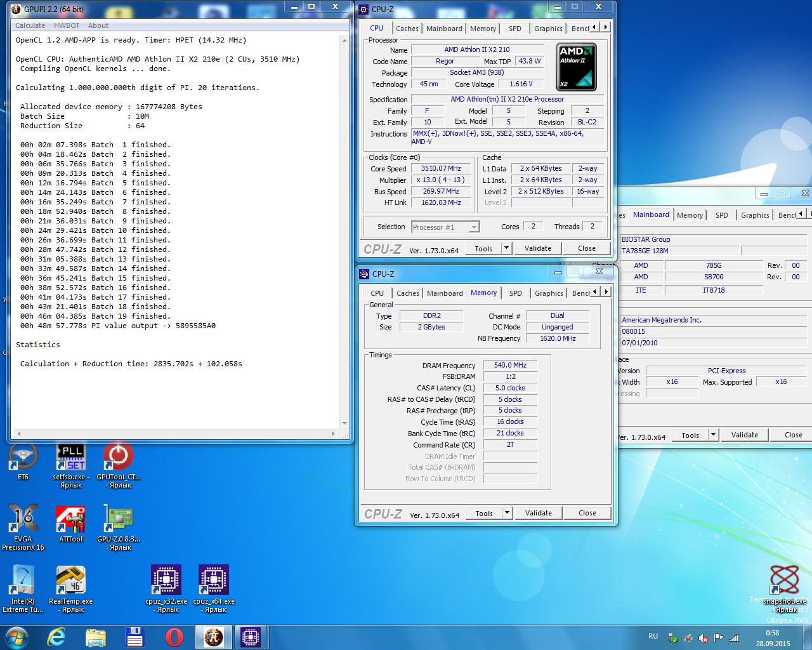
Task: Click the Core Speed value 3510.07 MHz
Action: (441, 169)
